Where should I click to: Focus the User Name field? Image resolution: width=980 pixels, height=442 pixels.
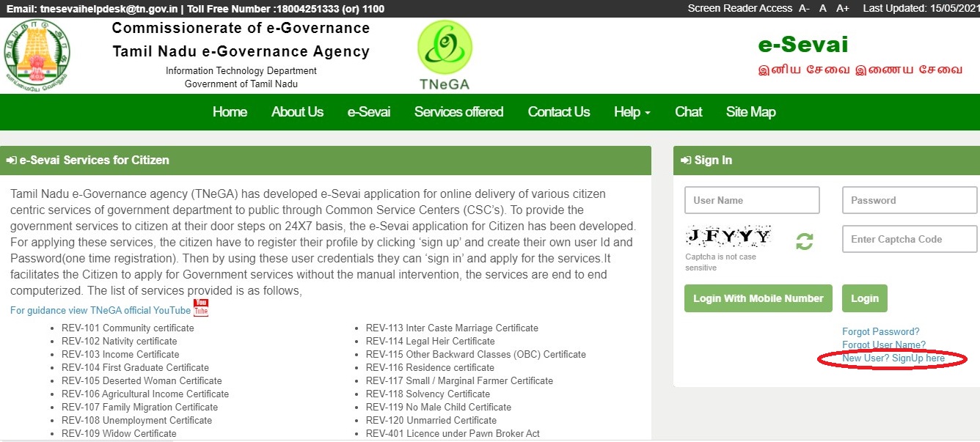tap(752, 200)
